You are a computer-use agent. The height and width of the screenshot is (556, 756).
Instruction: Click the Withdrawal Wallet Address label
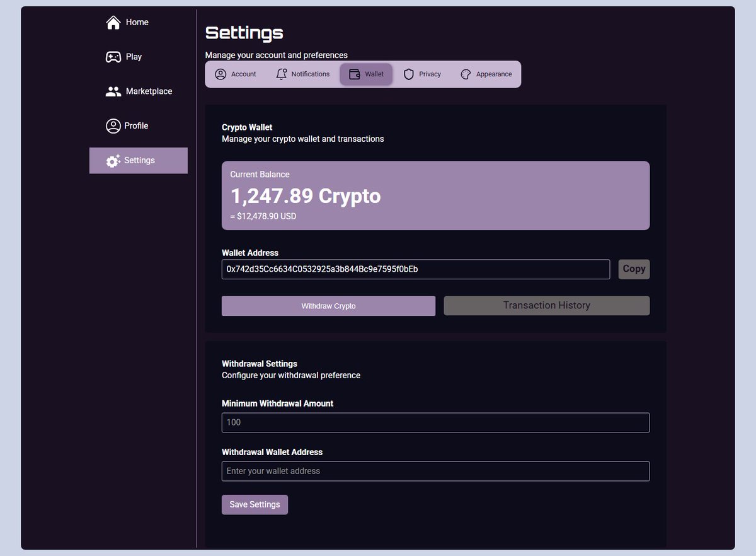pos(272,452)
